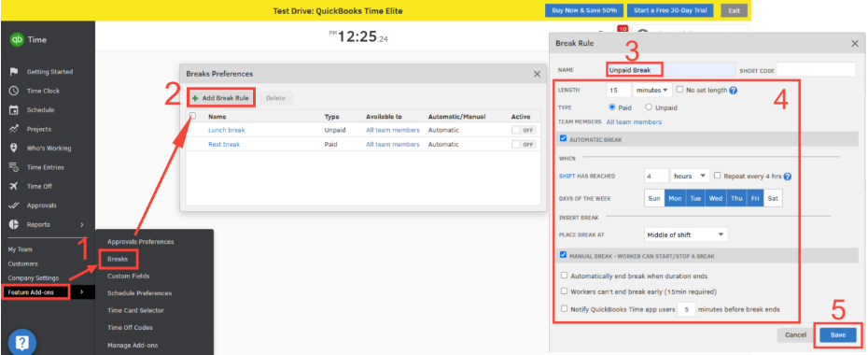Open the Time Clock icon

click(x=14, y=91)
